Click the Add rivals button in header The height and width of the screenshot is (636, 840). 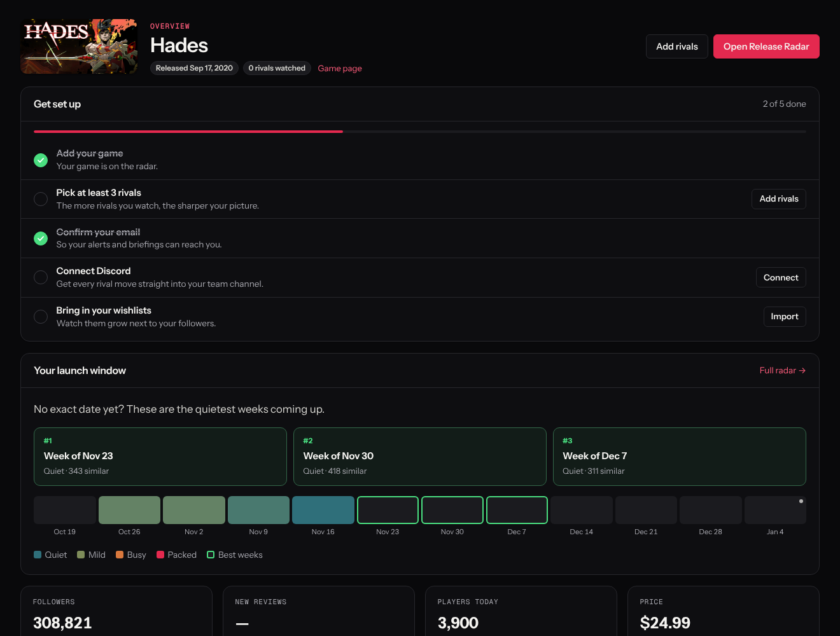click(x=677, y=46)
